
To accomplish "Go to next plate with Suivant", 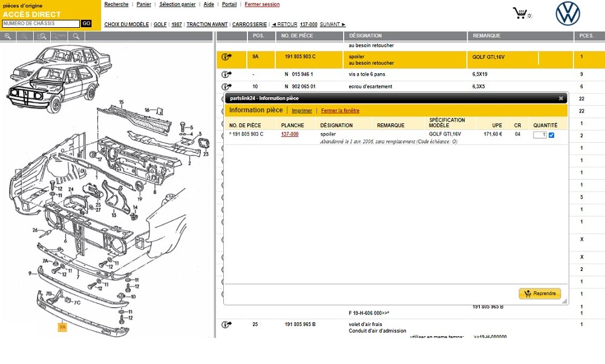I will [x=333, y=24].
